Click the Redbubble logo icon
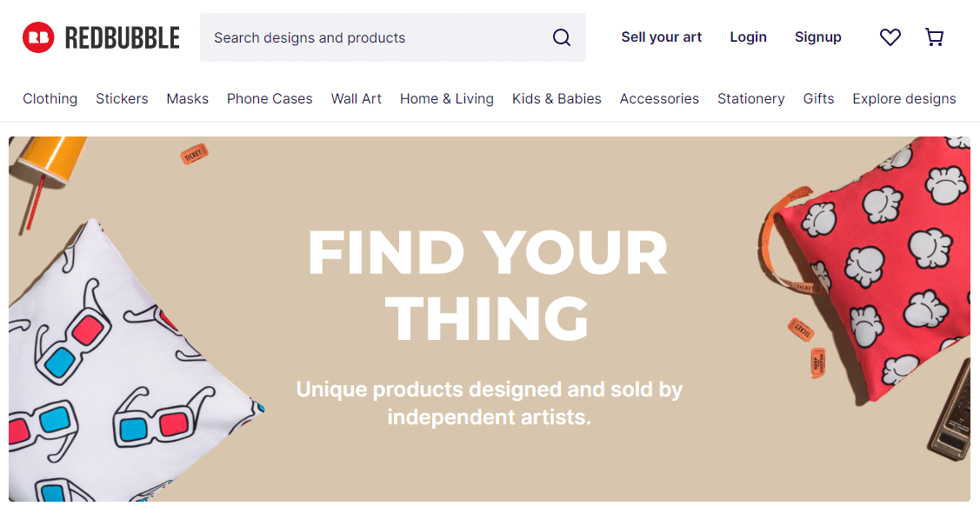Screen dimensions: 980x513 (x=39, y=37)
